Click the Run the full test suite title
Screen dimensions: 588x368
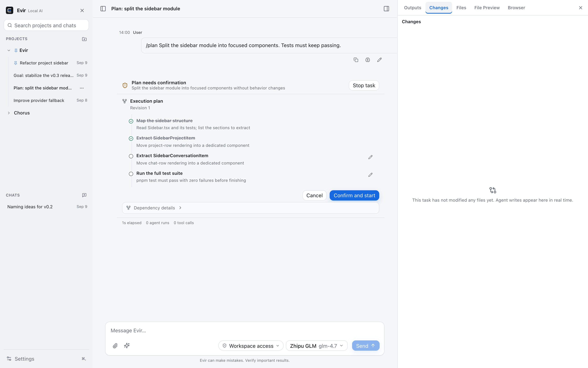tap(159, 173)
